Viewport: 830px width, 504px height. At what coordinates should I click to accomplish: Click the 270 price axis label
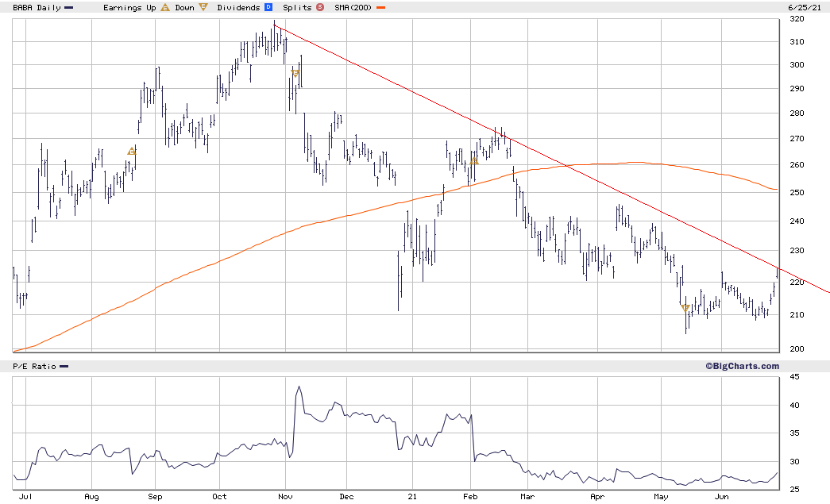click(797, 139)
